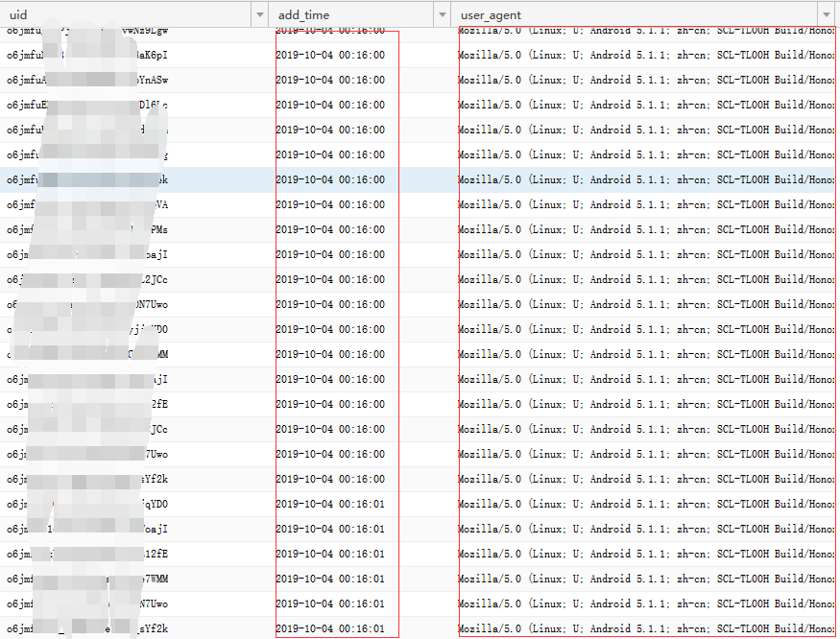Click add_time cell for uid ending 12fE
Viewport: 840px width, 639px height.
330,554
